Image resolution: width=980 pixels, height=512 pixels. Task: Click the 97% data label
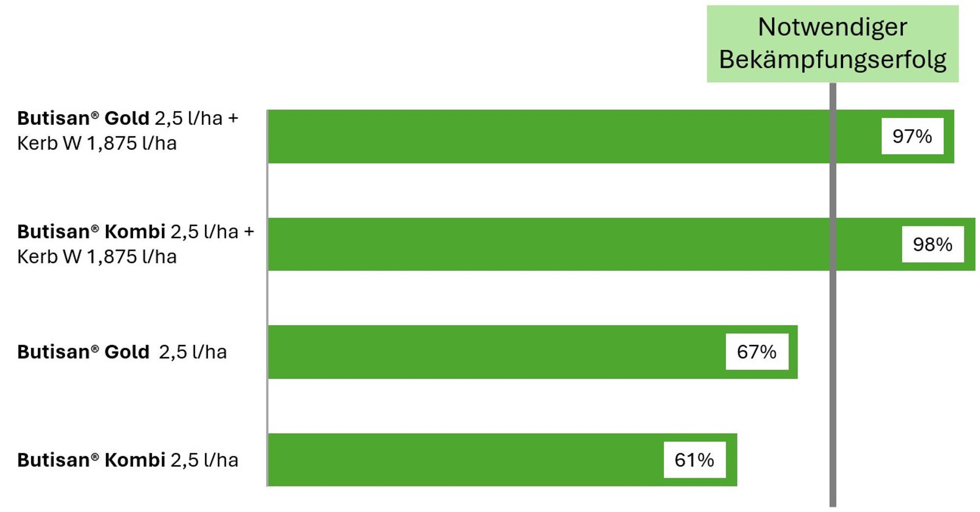[912, 136]
